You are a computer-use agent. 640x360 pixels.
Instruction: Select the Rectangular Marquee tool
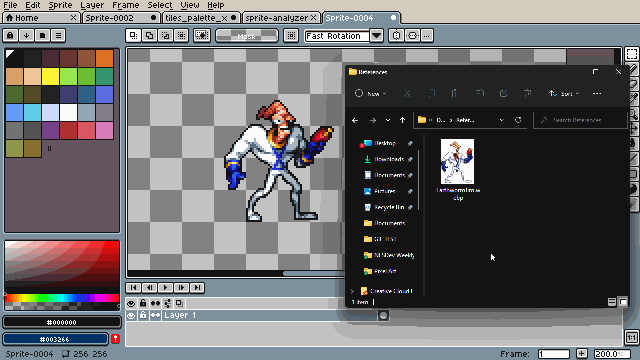click(x=632, y=54)
